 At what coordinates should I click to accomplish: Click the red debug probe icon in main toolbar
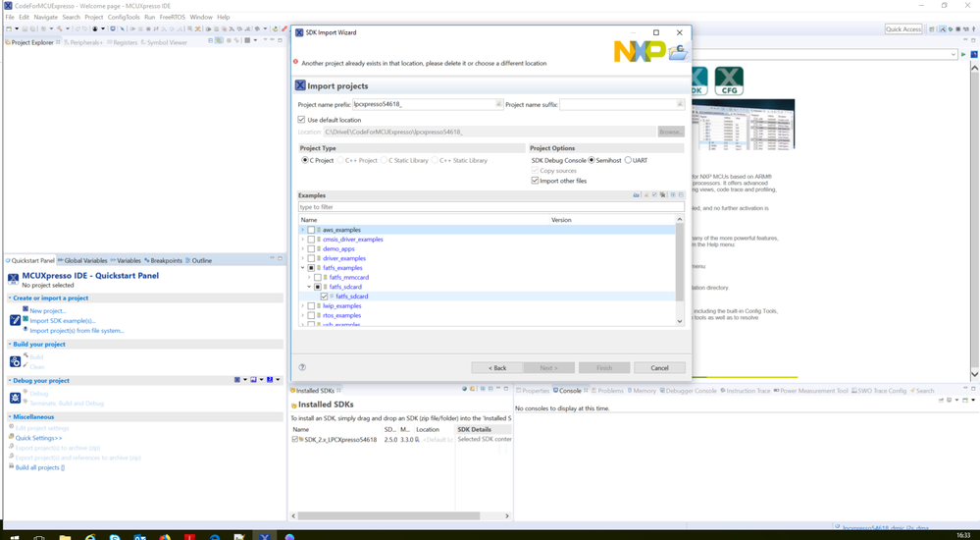click(x=284, y=28)
